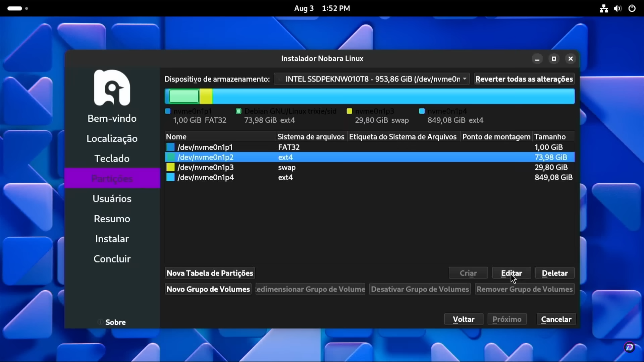Click the green segment in the partition bar
Screen dimensions: 644x362
[183, 96]
